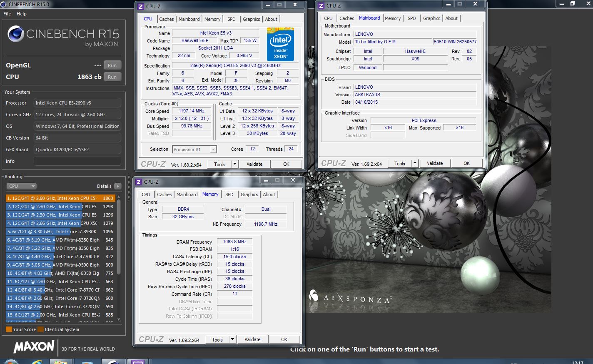Click the GFX Board field Quadro K4200
Viewport: 593px width, 364px height.
tap(77, 150)
